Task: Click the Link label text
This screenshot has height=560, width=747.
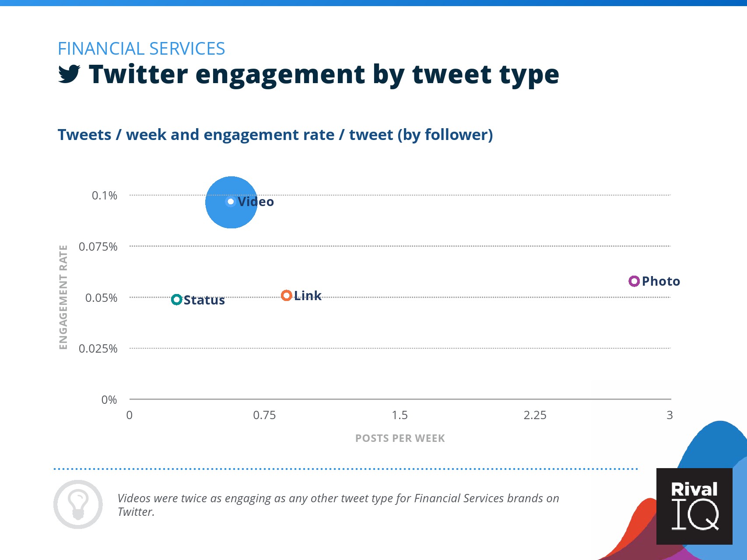Action: [x=308, y=296]
